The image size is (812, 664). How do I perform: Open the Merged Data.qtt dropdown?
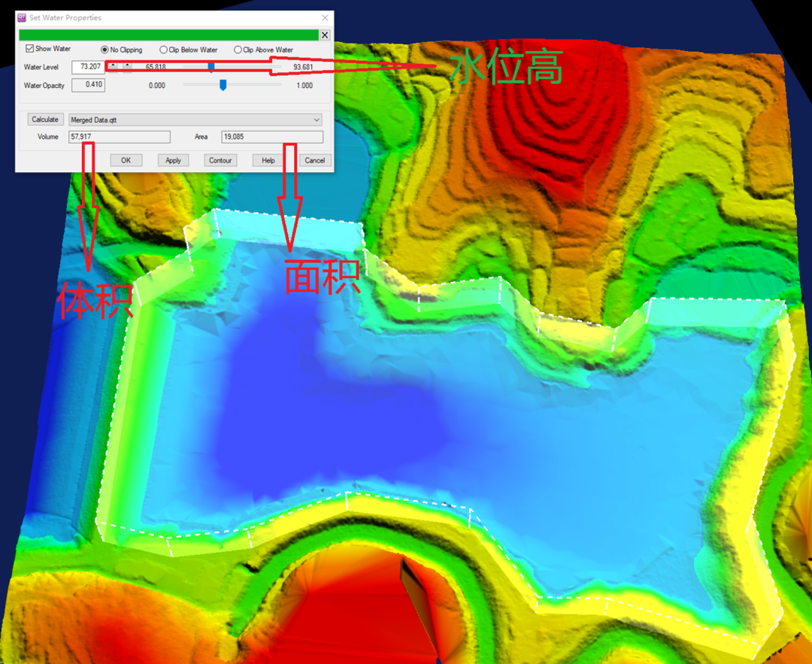click(x=195, y=120)
